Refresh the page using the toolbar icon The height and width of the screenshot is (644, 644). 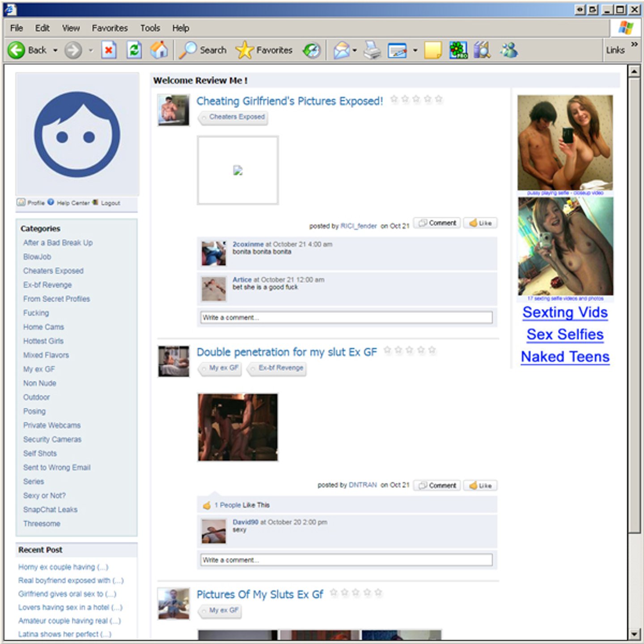click(x=134, y=50)
